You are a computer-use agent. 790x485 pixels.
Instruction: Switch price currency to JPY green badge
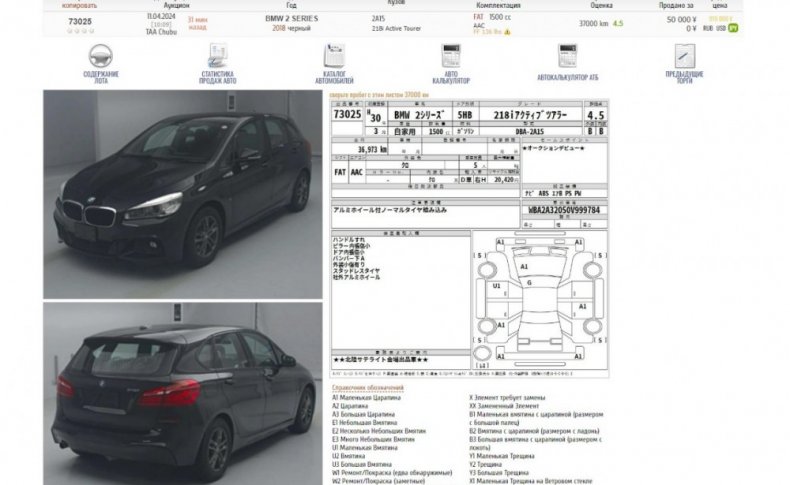734,28
